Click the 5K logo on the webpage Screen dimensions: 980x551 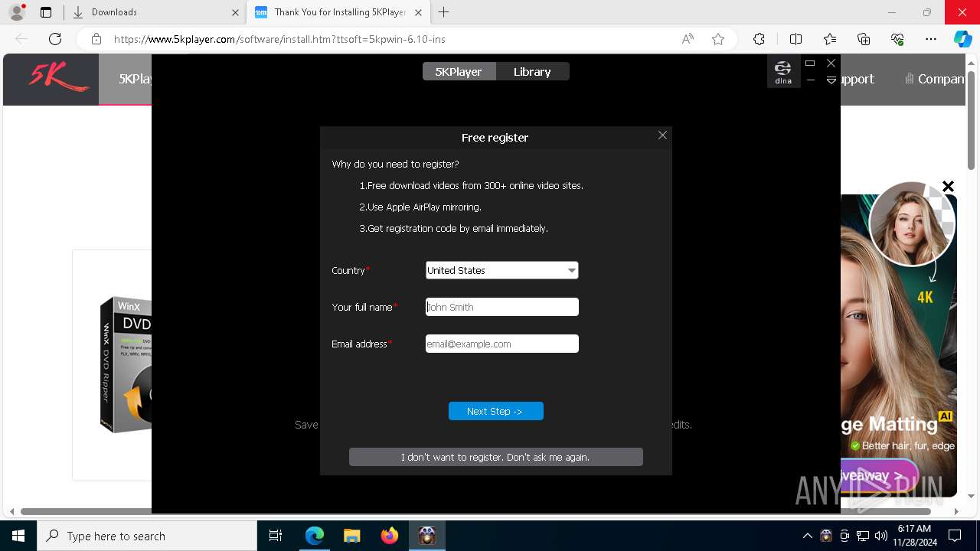pos(59,77)
